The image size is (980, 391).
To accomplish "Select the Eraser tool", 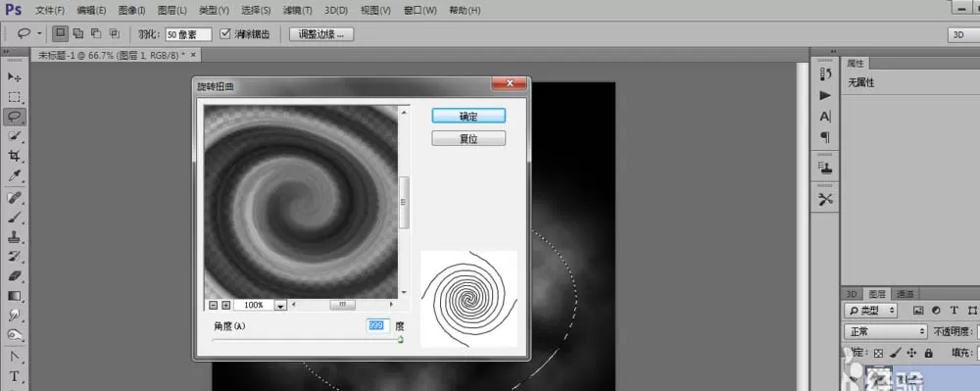I will click(x=15, y=276).
